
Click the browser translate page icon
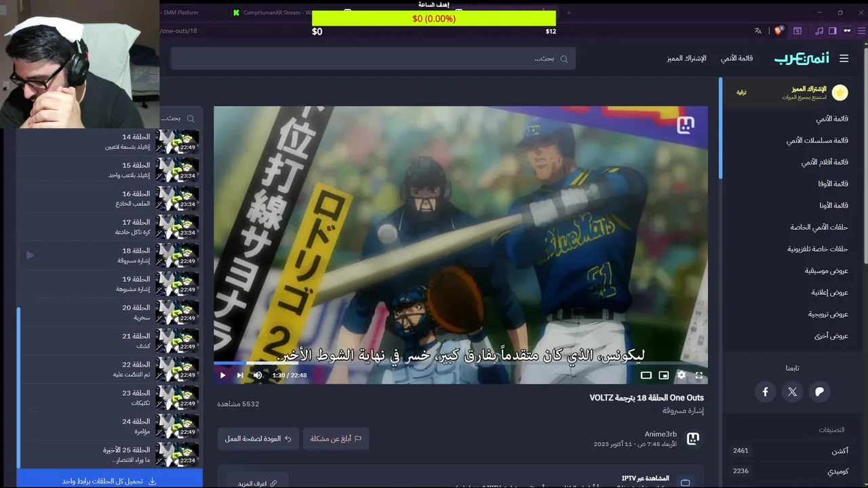coord(758,30)
